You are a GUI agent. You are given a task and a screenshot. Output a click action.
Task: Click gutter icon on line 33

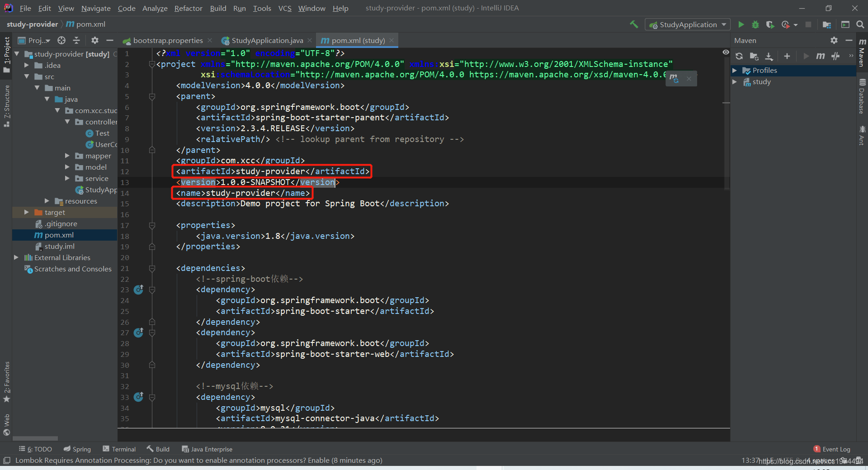(138, 397)
